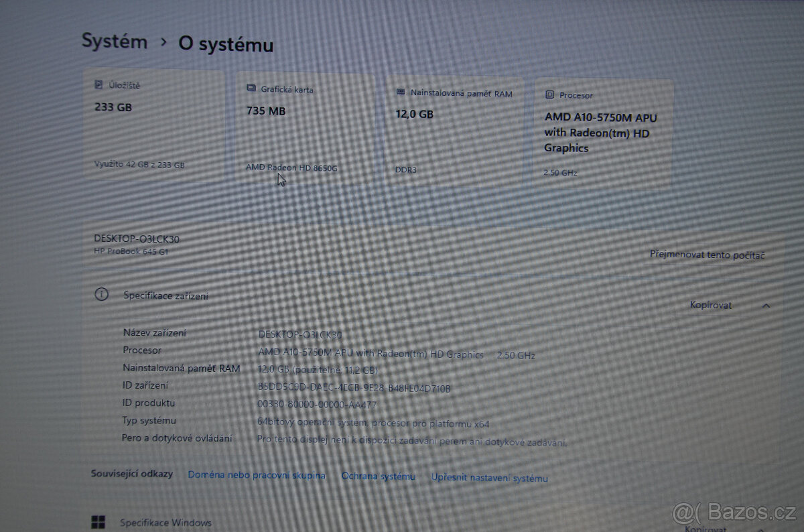Open the Grafická karta 735 MB card
804x532 pixels.
click(306, 127)
